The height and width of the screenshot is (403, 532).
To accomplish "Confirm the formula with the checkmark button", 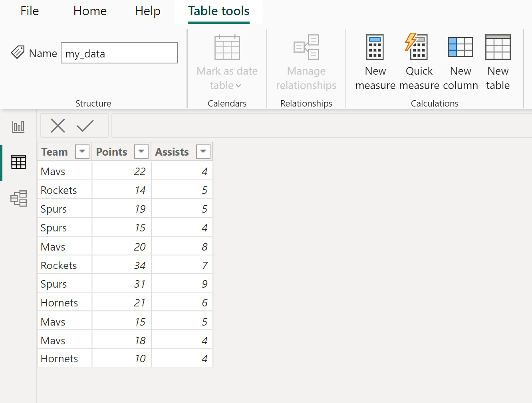I will pyautogui.click(x=85, y=126).
